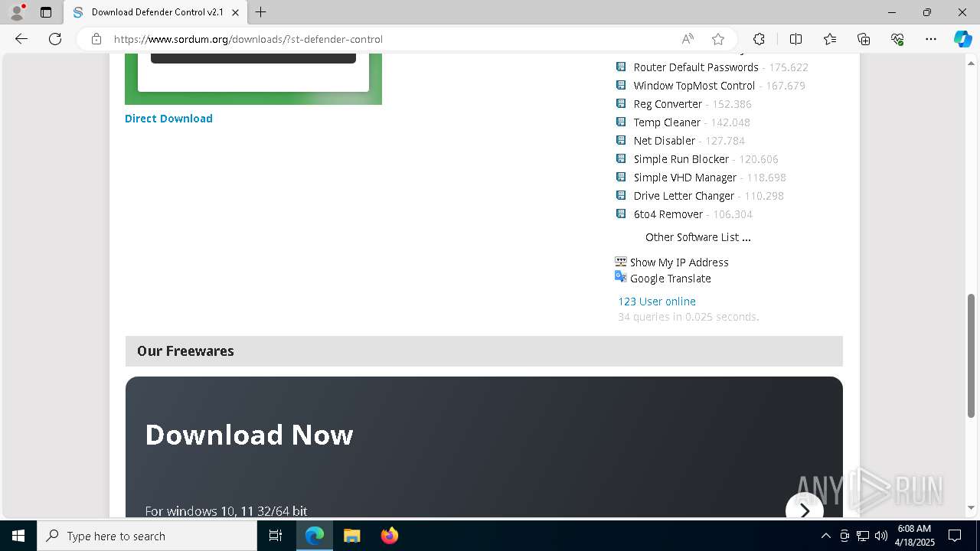Open Window TopMost Control link

coord(694,86)
